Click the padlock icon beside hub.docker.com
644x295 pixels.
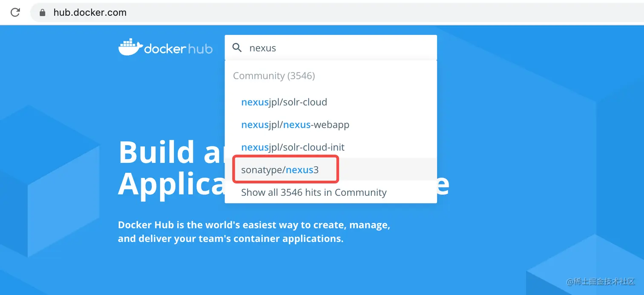pos(42,12)
